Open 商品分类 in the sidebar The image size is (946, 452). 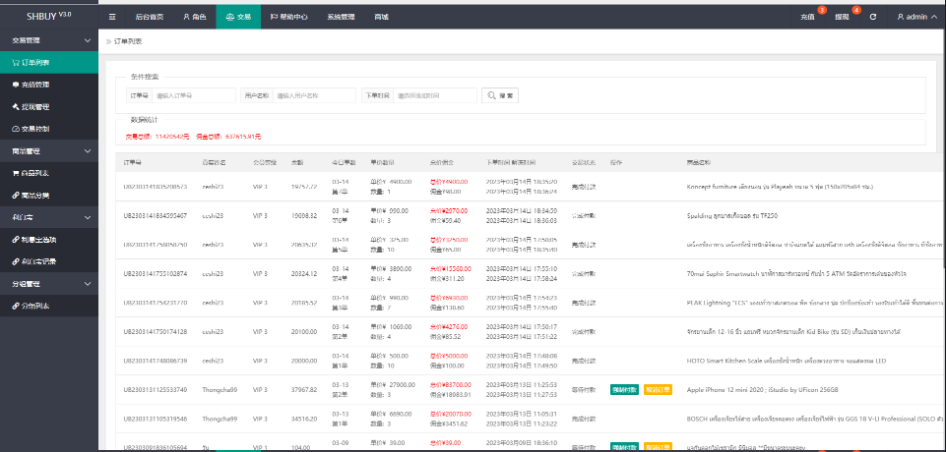coord(49,195)
